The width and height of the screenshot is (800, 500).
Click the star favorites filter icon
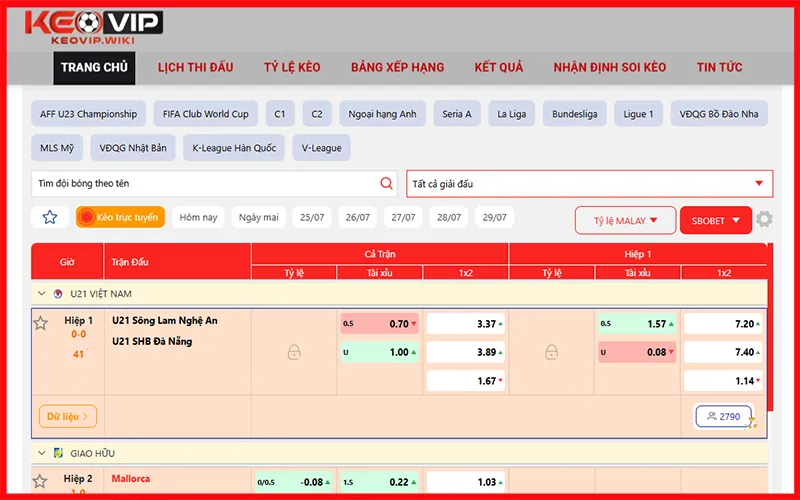tap(50, 217)
